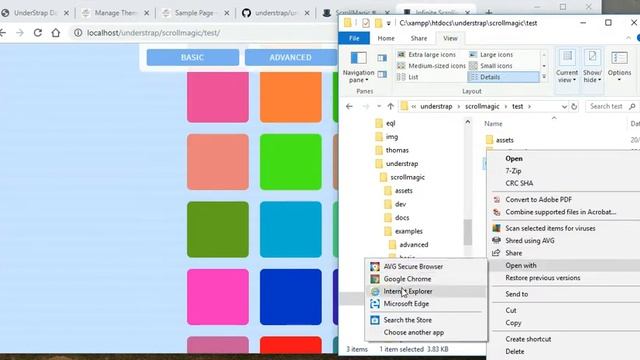Open the Share ribbon tab

(x=419, y=38)
